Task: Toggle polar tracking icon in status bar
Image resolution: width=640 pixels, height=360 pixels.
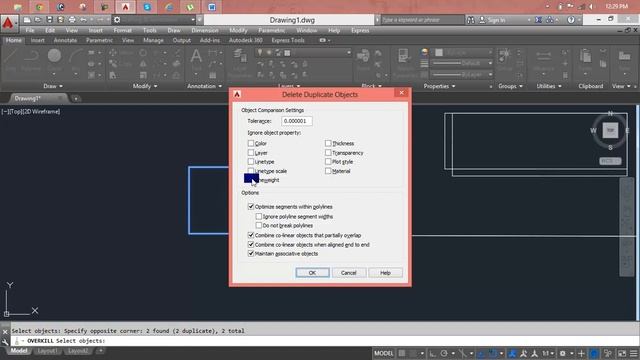Action: point(444,353)
